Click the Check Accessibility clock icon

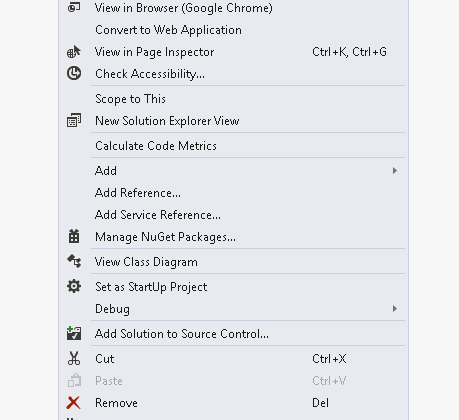click(x=74, y=73)
